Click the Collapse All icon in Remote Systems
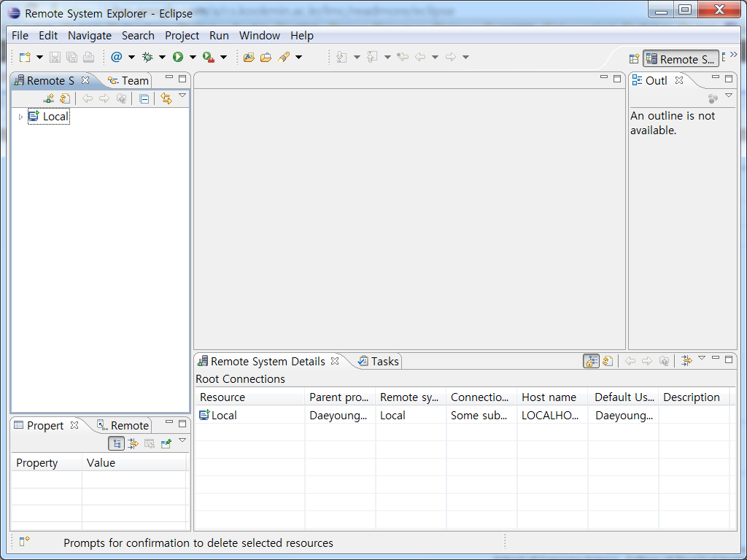This screenshot has height=560, width=747. coord(144,98)
